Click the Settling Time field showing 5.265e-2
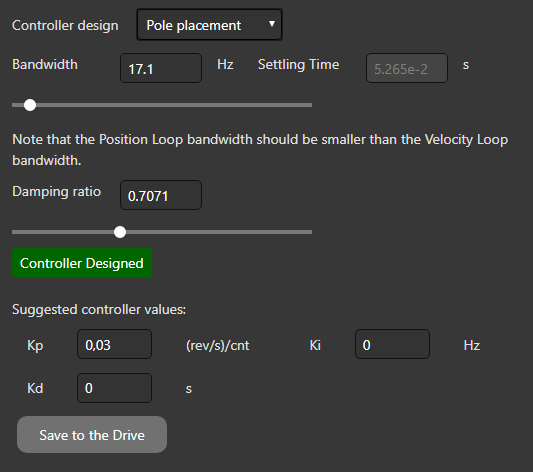The height and width of the screenshot is (472, 533). 407,68
